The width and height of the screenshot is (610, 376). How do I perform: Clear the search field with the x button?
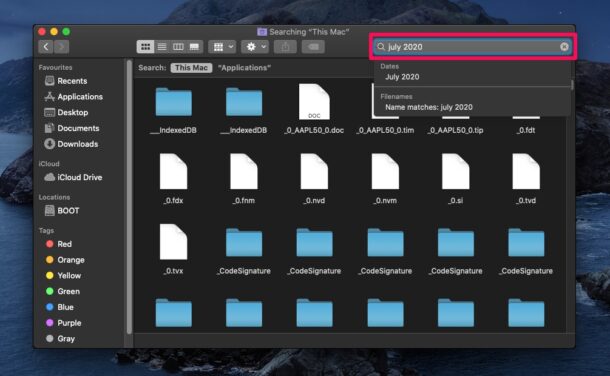564,47
